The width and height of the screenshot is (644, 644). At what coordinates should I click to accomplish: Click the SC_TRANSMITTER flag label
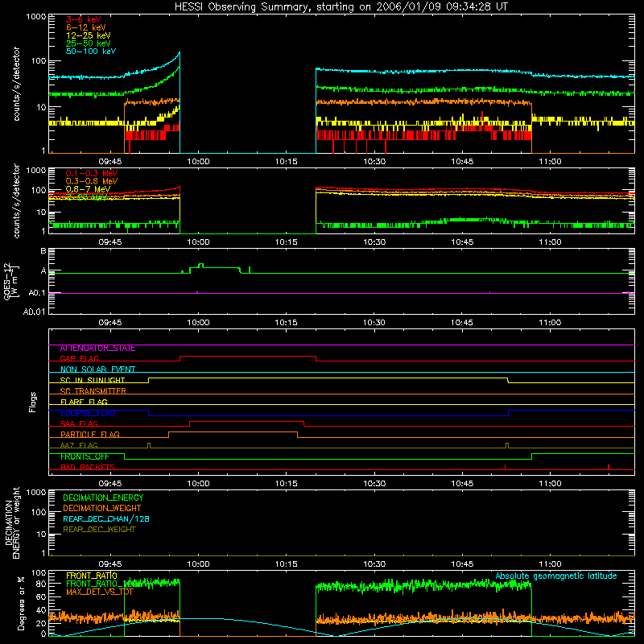click(x=93, y=391)
